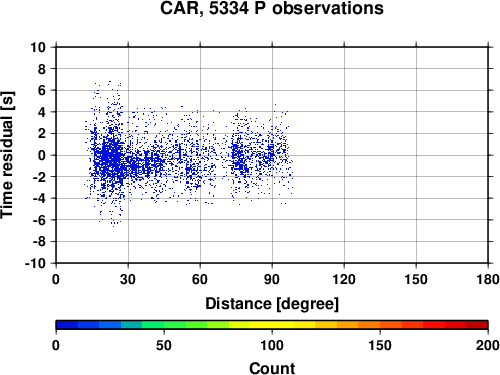
Task: Click the colorbar tick label '50'
Action: pos(164,345)
